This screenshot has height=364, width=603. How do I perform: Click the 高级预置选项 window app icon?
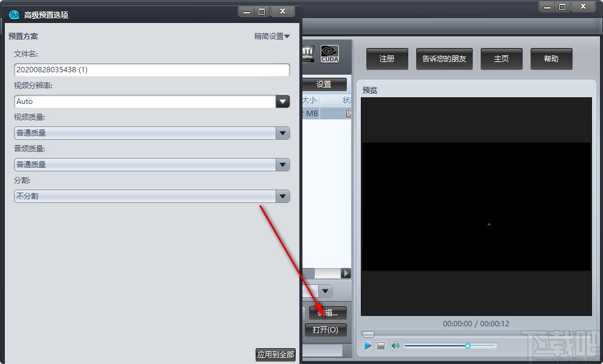(14, 15)
